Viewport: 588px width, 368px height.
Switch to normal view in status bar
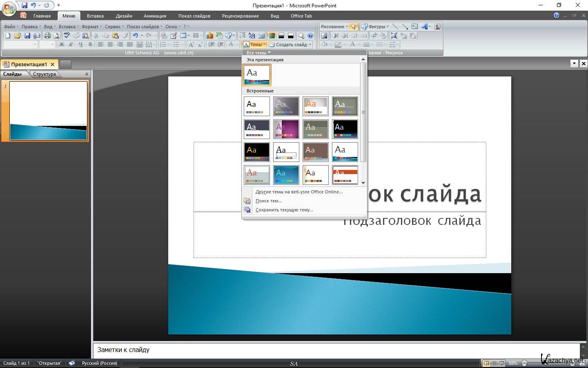tap(486, 363)
